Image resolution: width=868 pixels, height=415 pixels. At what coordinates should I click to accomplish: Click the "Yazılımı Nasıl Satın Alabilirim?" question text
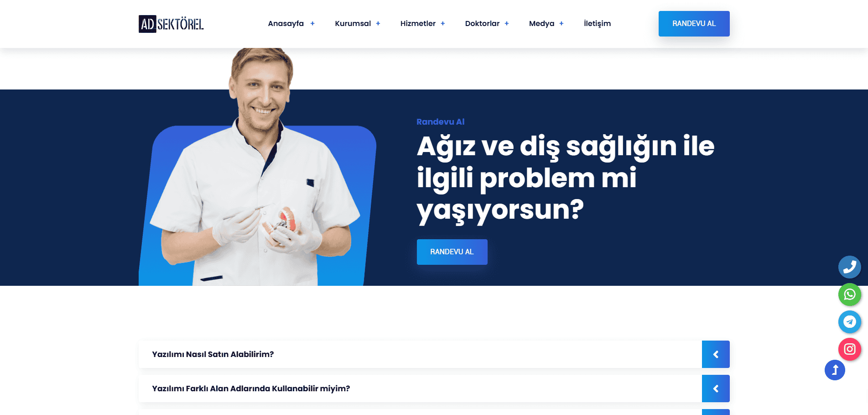coord(213,354)
